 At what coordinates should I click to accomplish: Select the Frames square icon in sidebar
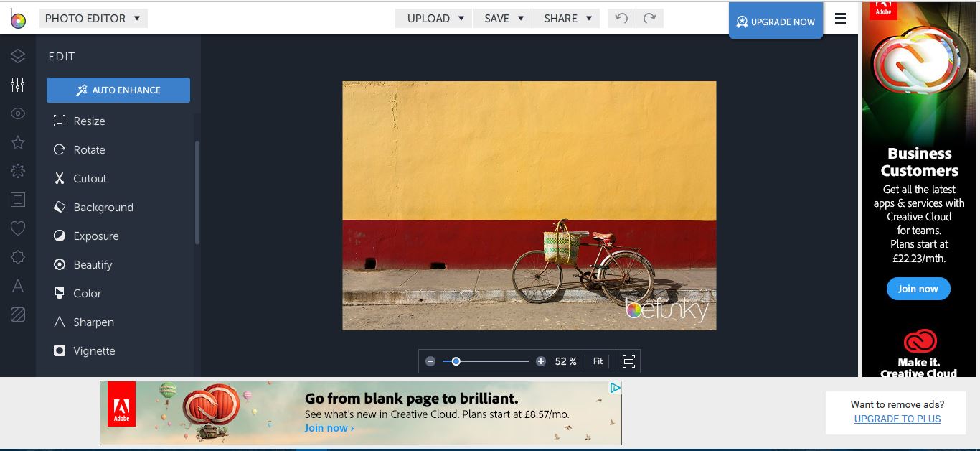click(18, 200)
